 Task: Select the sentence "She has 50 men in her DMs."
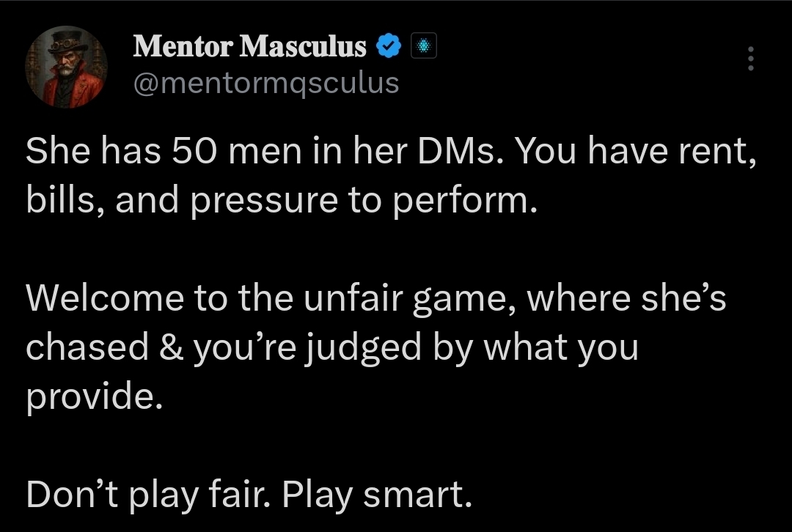pyautogui.click(x=265, y=151)
